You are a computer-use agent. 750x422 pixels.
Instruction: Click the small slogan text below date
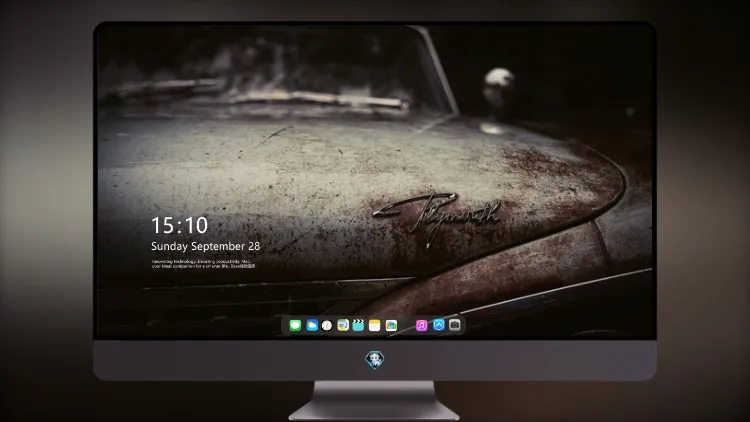point(203,264)
